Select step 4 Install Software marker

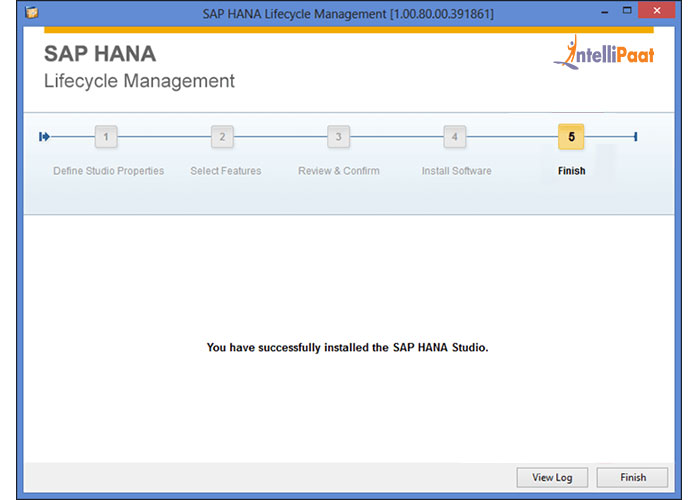tap(454, 137)
